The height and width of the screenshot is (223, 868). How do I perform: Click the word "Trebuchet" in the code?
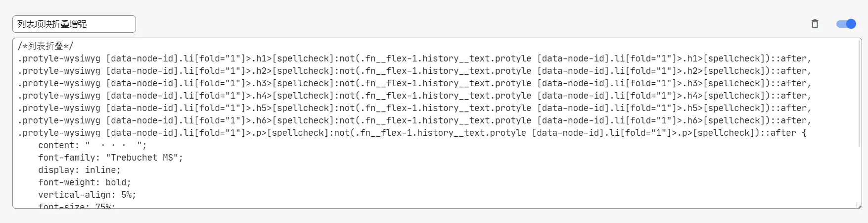click(134, 158)
